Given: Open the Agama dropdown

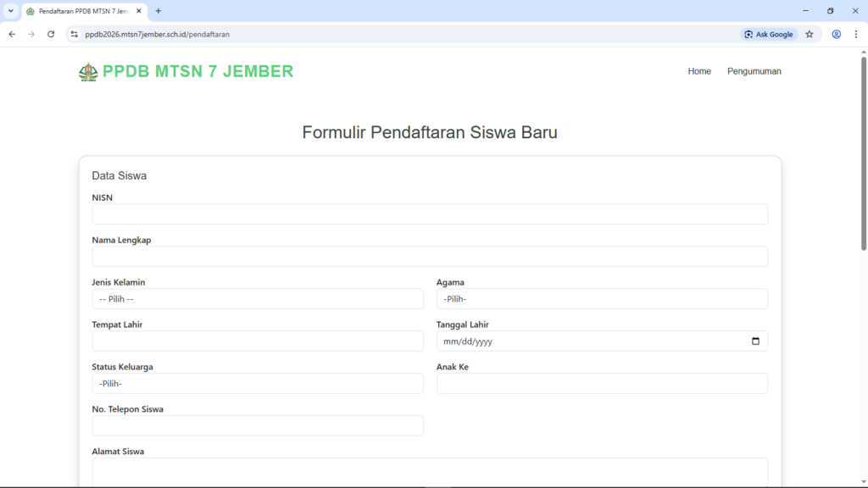Looking at the screenshot, I should pos(602,299).
